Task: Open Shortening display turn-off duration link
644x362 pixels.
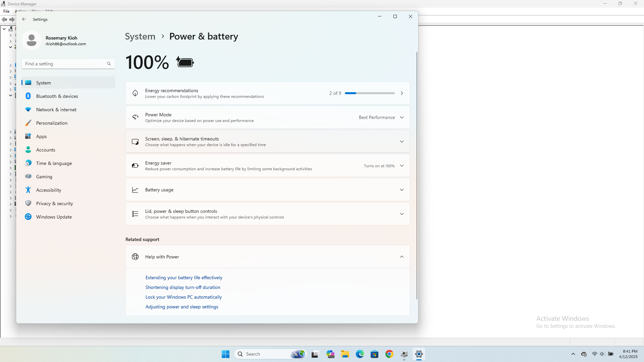Action: (x=183, y=287)
